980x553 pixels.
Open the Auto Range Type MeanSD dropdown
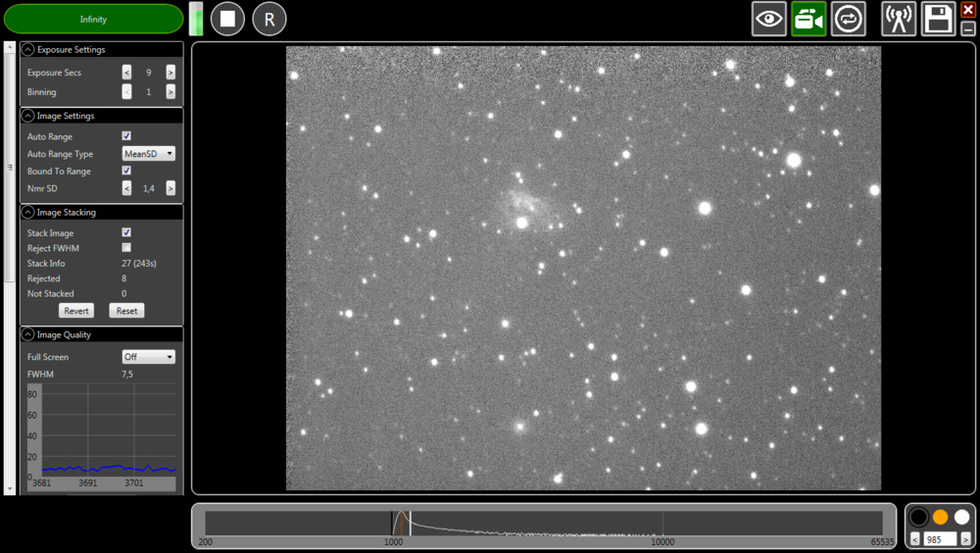pos(149,153)
